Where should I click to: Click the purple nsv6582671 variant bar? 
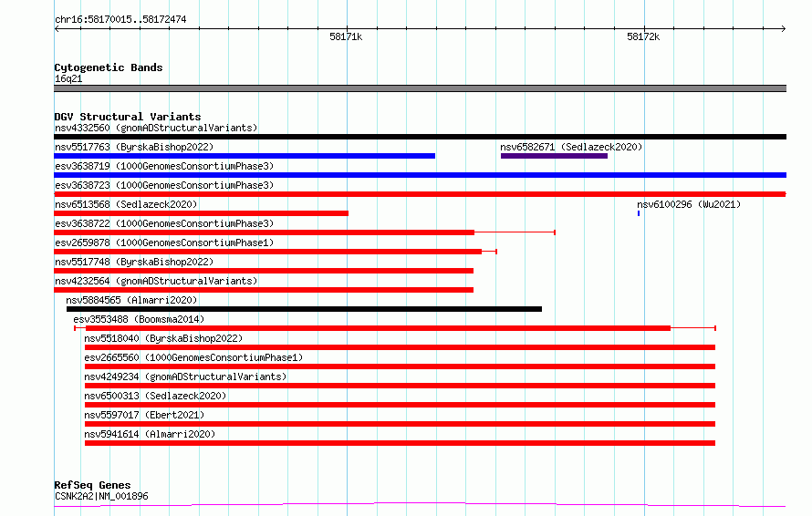[554, 156]
